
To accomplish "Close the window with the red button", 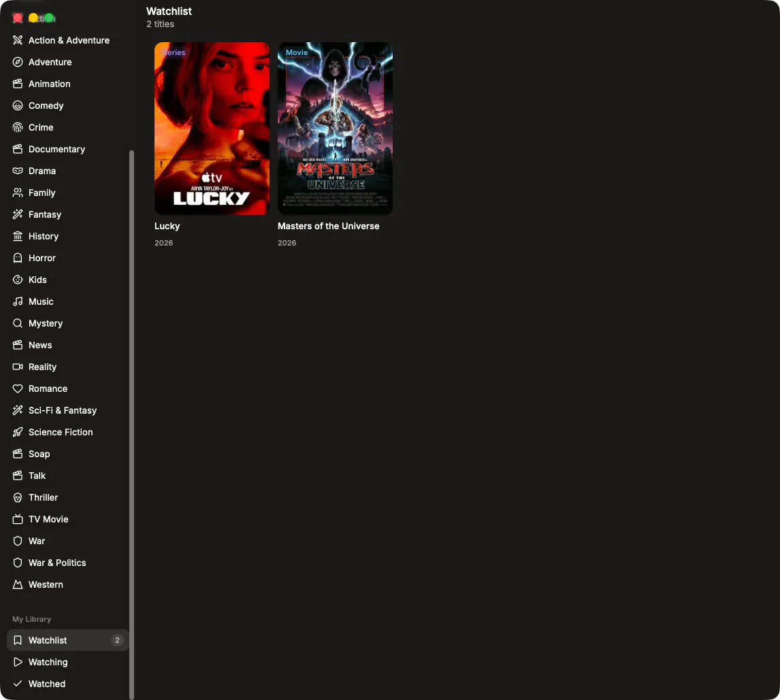I will click(18, 18).
